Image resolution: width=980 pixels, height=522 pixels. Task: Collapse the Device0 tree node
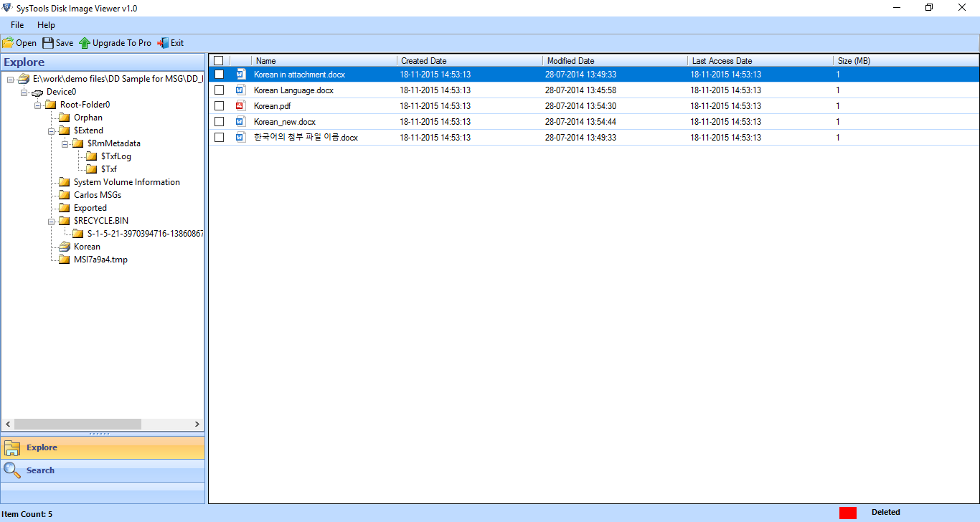(24, 92)
